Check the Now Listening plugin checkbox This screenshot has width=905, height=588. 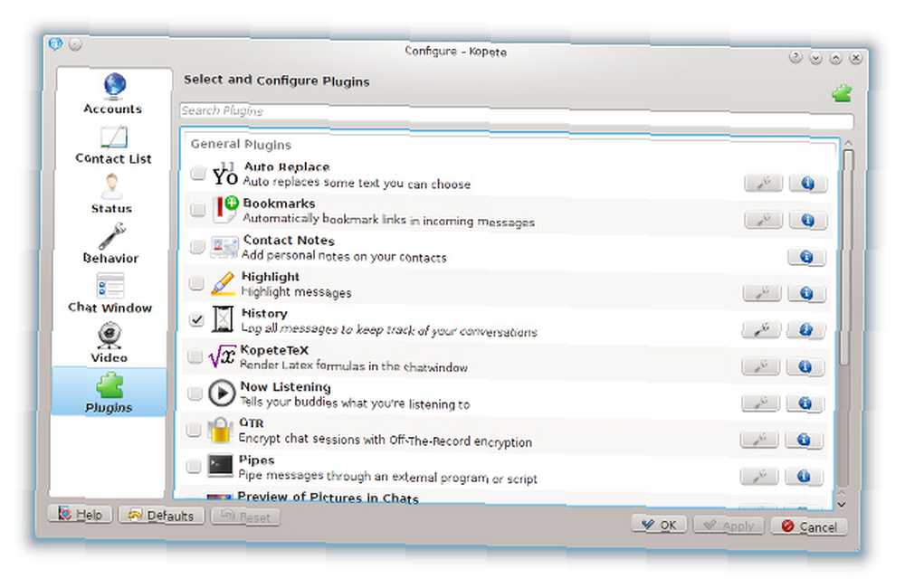click(195, 393)
